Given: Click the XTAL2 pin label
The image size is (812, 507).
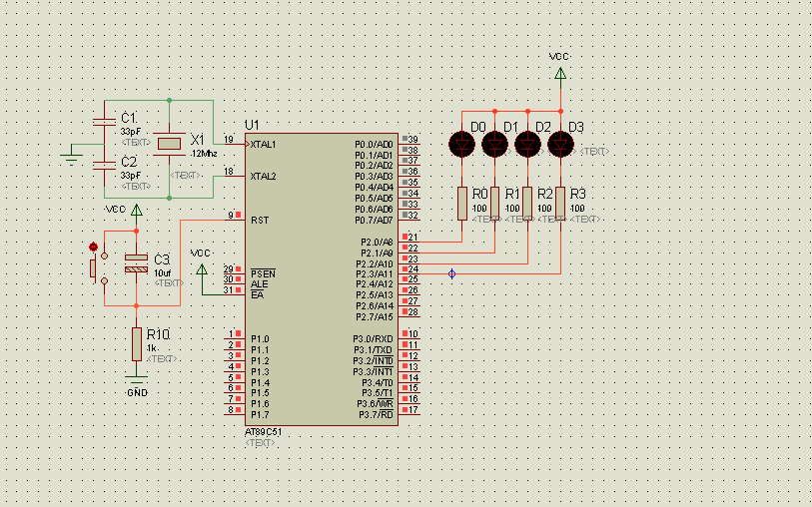Looking at the screenshot, I should point(263,177).
